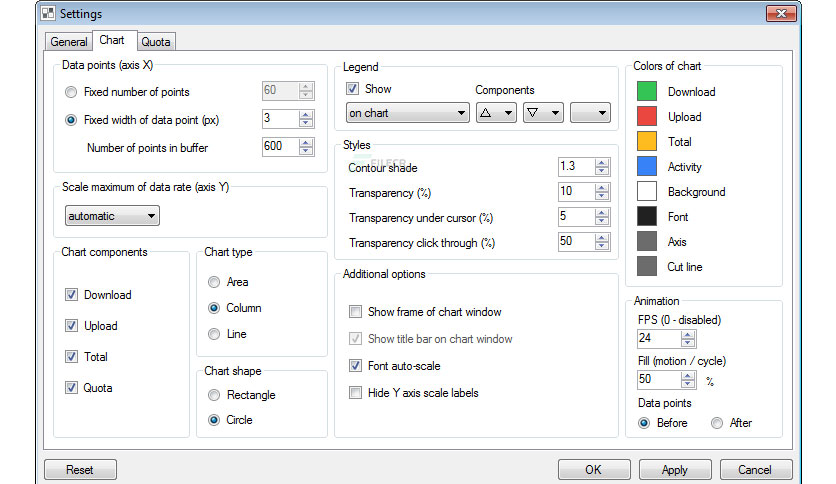Click Number of points in buffer field
Viewport: 836px width, 484px height.
point(280,146)
